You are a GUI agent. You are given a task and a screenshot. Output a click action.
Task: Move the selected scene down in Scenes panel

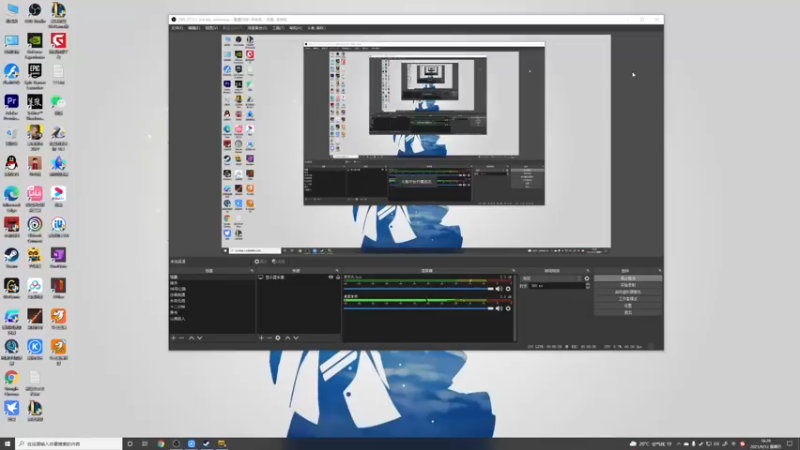(x=199, y=338)
